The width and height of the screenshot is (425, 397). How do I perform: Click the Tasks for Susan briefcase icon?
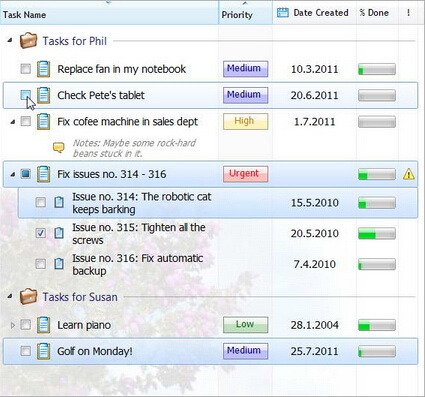pos(28,296)
